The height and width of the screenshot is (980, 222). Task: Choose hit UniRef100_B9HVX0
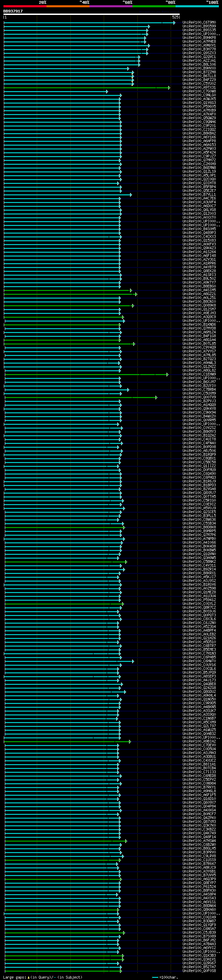(199, 68)
